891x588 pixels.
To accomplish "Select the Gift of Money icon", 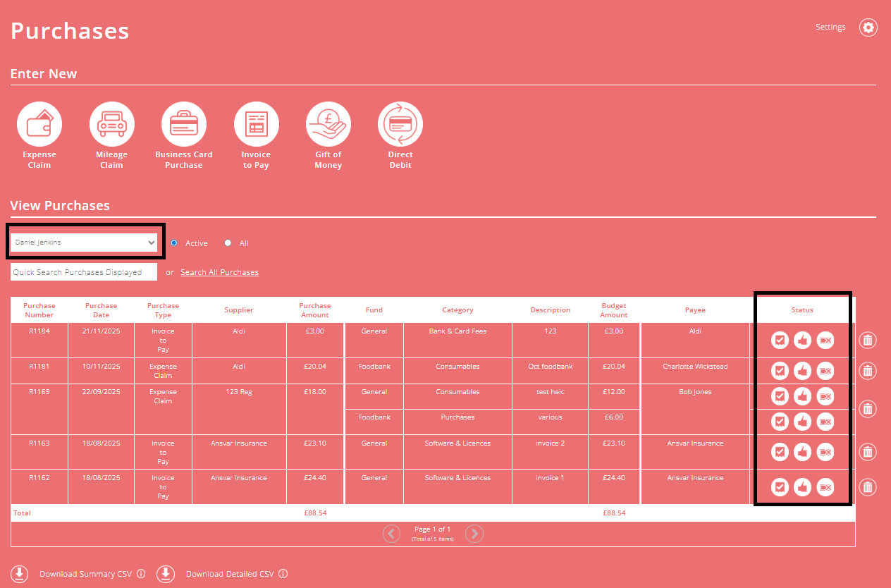I will click(x=328, y=124).
